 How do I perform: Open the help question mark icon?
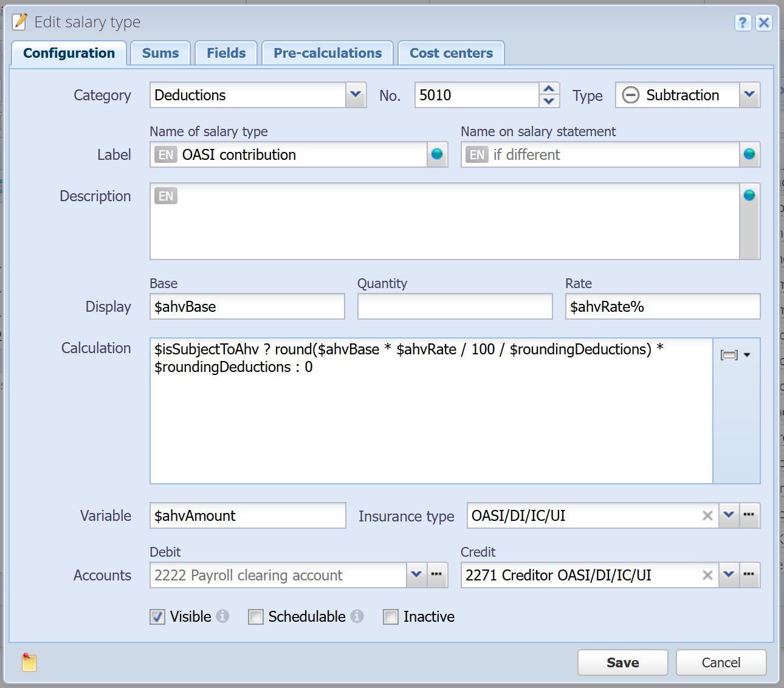tap(743, 22)
